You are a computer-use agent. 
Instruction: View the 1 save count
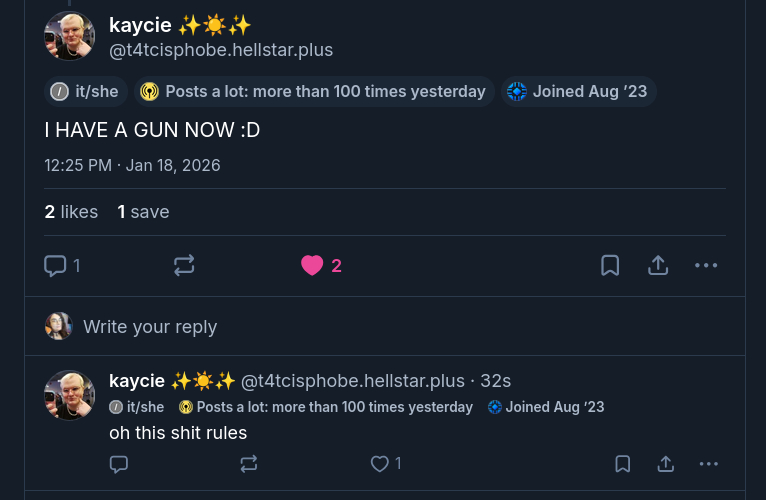point(143,212)
